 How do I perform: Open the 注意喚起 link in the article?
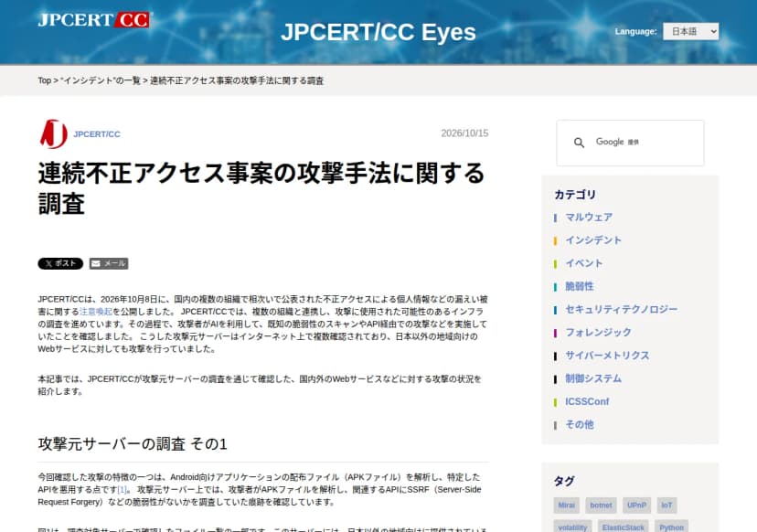96,312
